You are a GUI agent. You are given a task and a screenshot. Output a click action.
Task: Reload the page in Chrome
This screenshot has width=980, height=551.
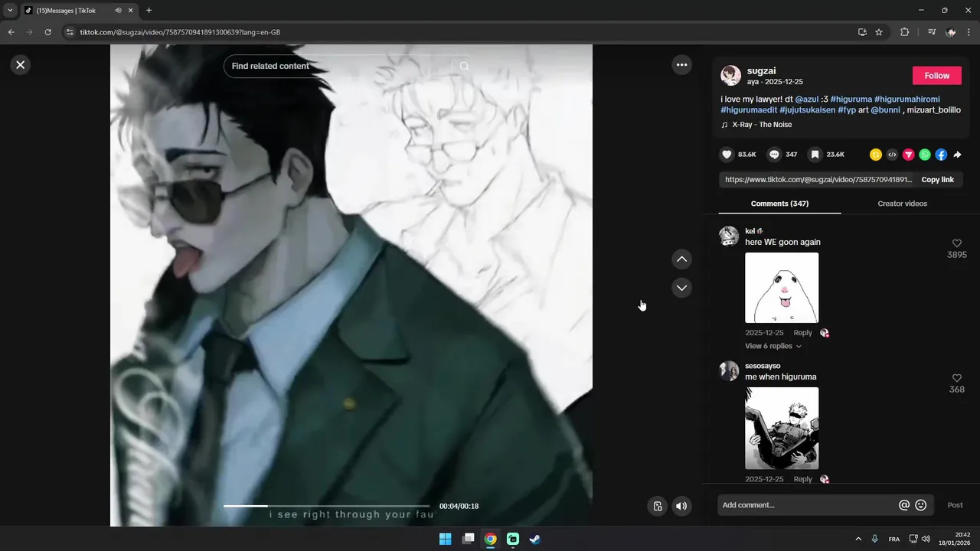click(47, 32)
